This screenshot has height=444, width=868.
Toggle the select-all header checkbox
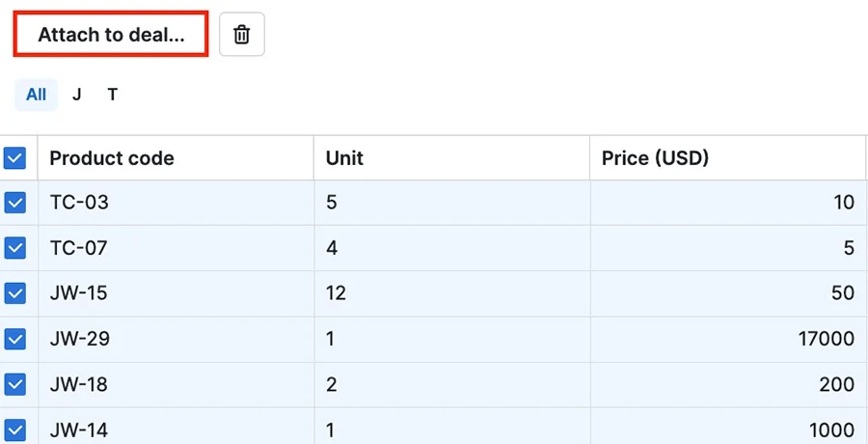click(x=14, y=158)
